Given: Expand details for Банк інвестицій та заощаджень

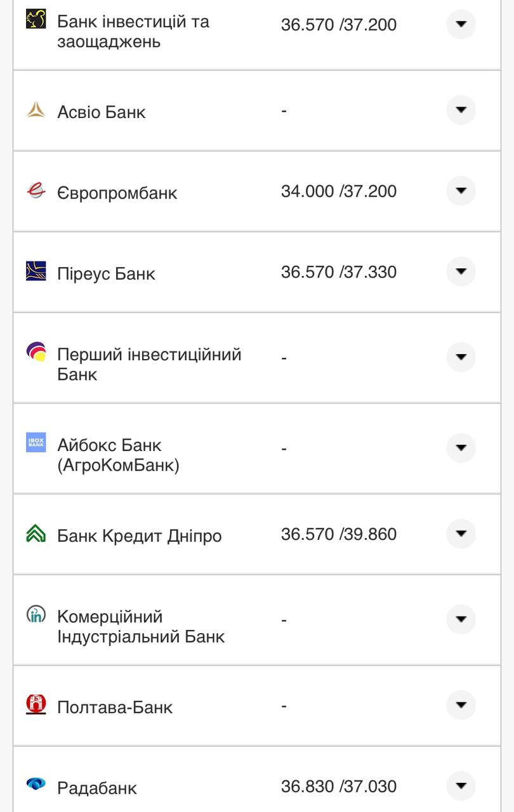Looking at the screenshot, I should (461, 23).
